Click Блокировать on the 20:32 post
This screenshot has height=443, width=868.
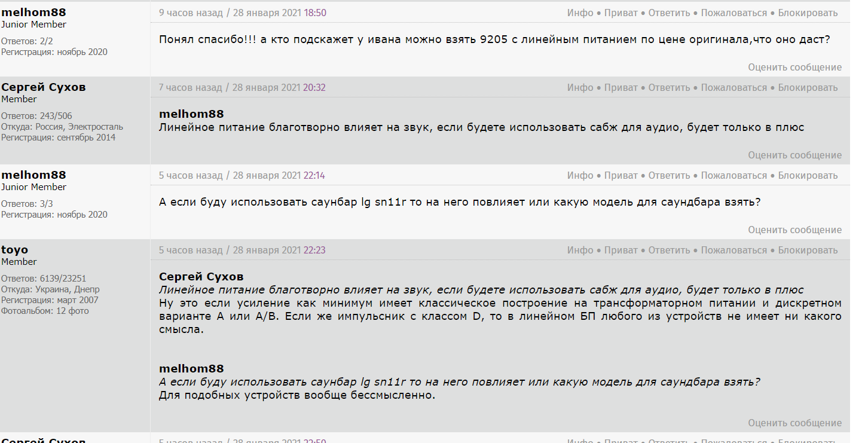click(x=808, y=87)
